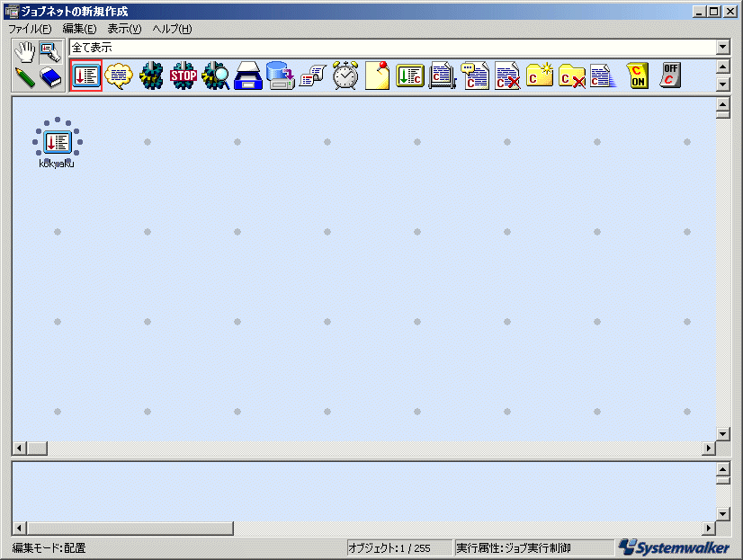Open the ヘルプ(H) menu
Screen dimensions: 743x560
tap(172, 29)
